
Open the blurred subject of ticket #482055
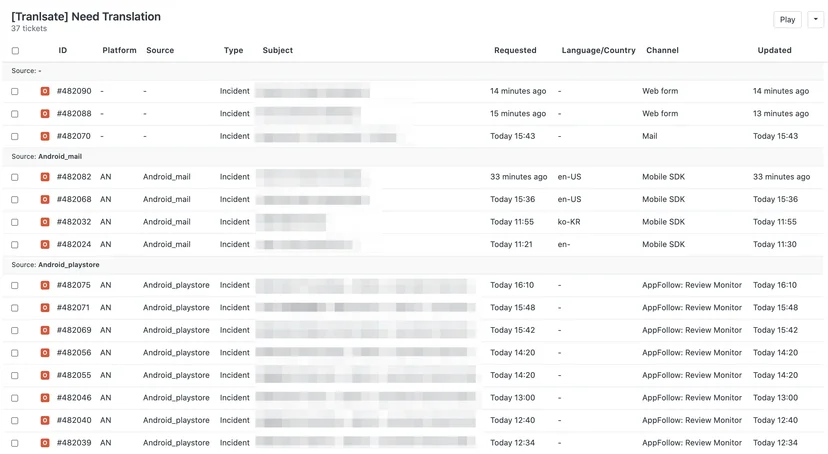coord(365,375)
